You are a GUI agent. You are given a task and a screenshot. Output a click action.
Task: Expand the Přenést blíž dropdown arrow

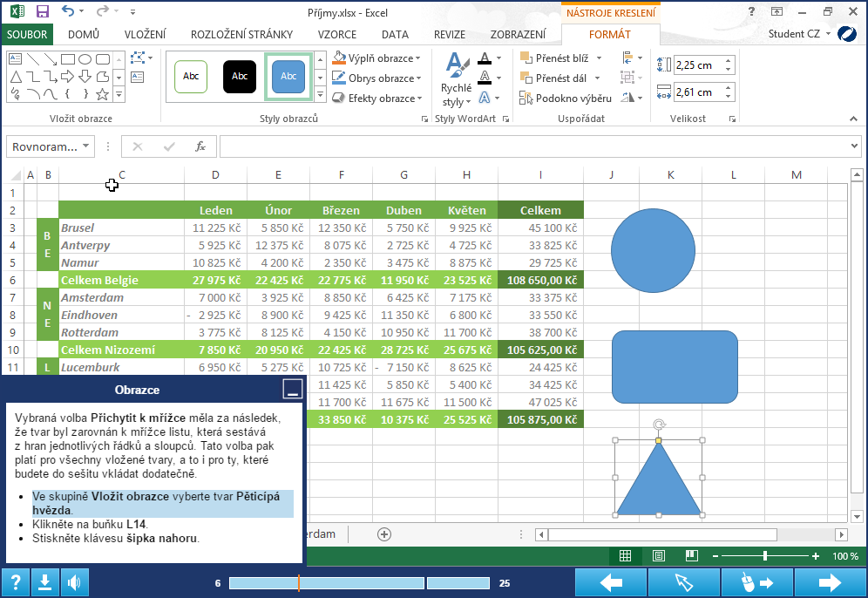coord(599,58)
